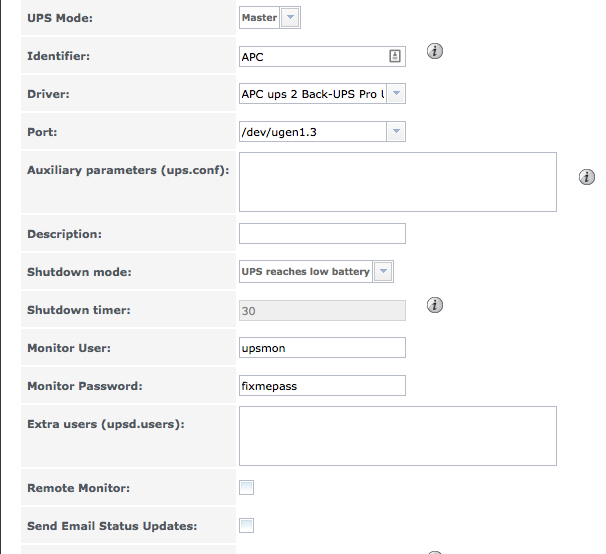Click the info icon beside Auxiliary parameters
The image size is (606, 554).
point(587,177)
